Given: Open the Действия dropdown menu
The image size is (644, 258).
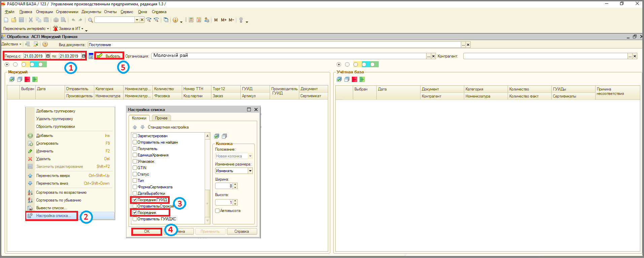Looking at the screenshot, I should click(x=11, y=44).
